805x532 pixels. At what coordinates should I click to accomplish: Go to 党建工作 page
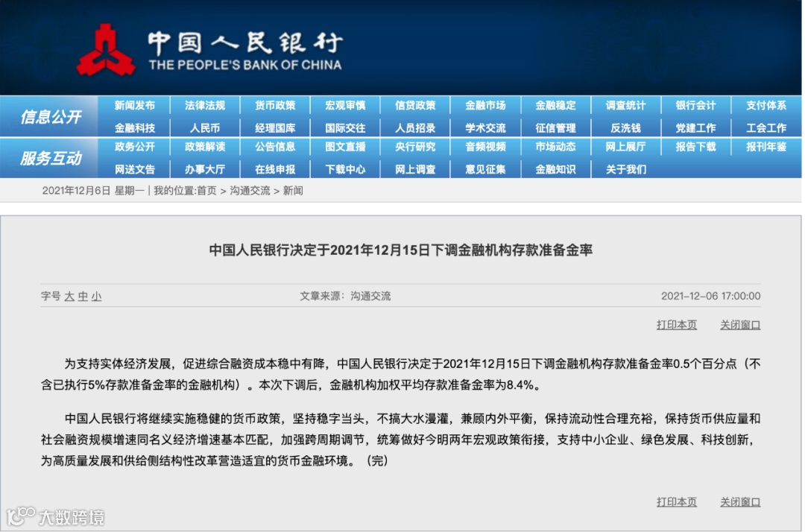pos(695,128)
